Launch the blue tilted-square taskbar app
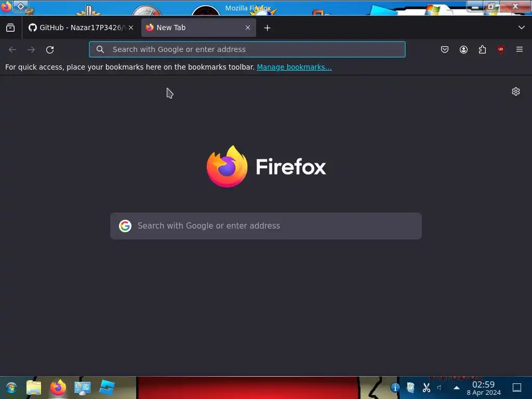Screen dimensions: 532x399 pos(107,388)
